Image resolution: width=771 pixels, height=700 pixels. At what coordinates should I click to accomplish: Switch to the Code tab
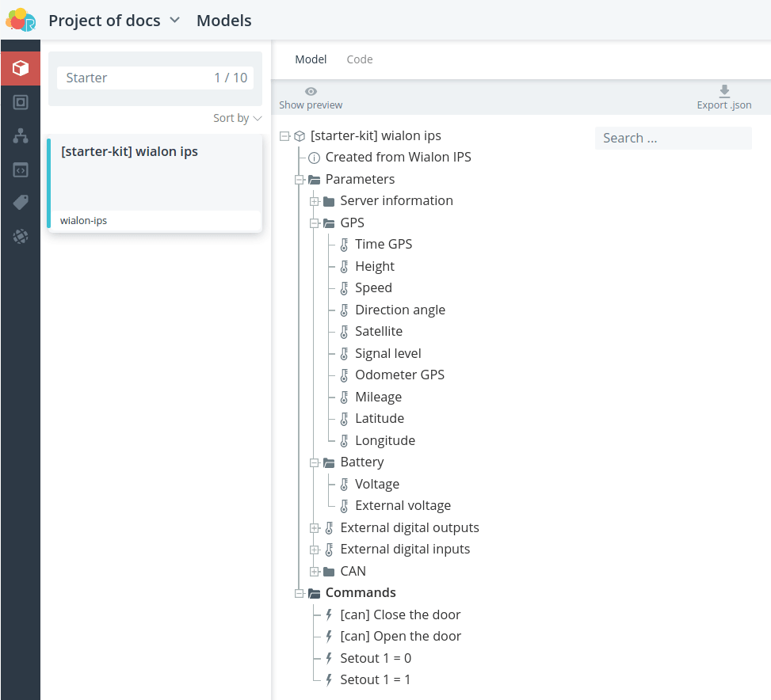click(x=360, y=59)
